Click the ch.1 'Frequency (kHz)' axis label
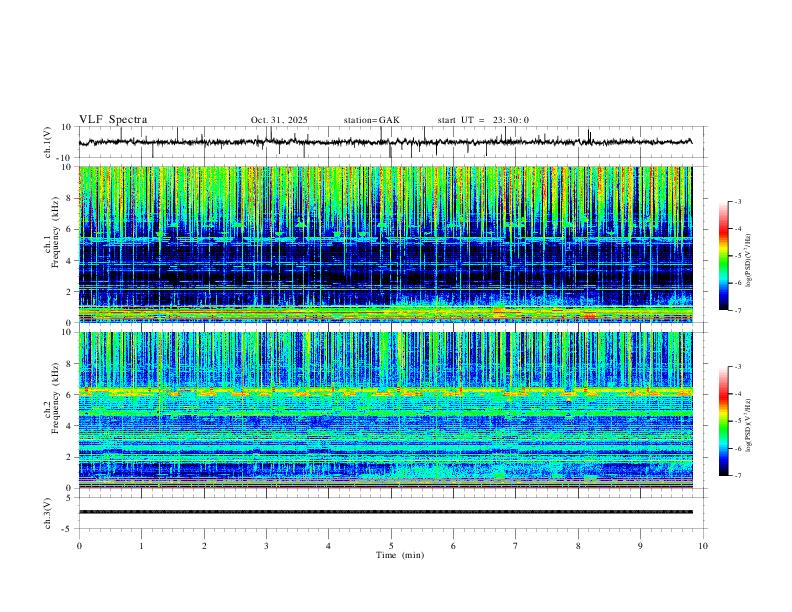 55,233
